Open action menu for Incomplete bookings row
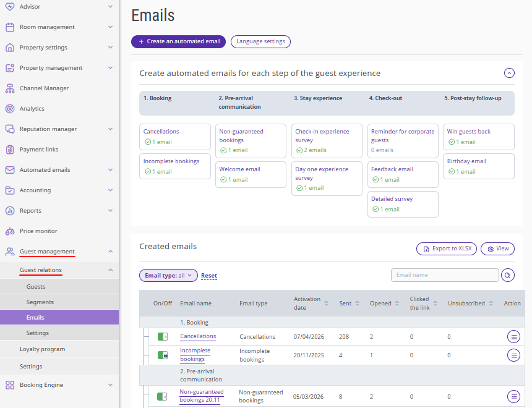The image size is (532, 408). [x=513, y=355]
